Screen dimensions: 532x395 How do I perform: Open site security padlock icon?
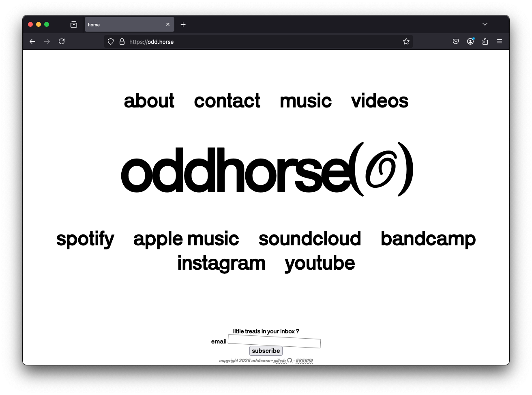coord(122,41)
